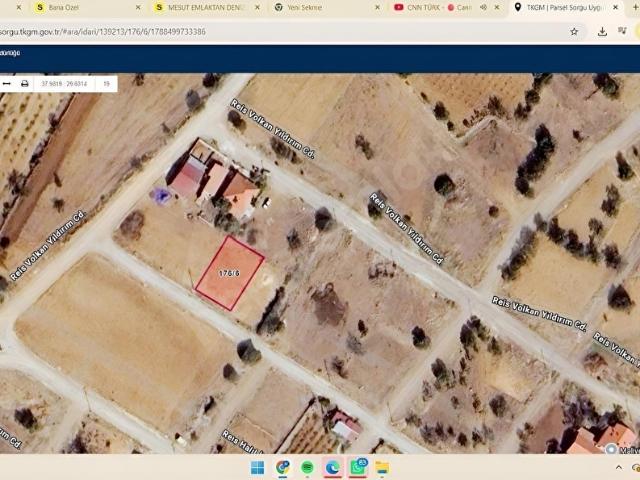
Task: Click the red parcel labeled 176/6
Action: tap(230, 273)
